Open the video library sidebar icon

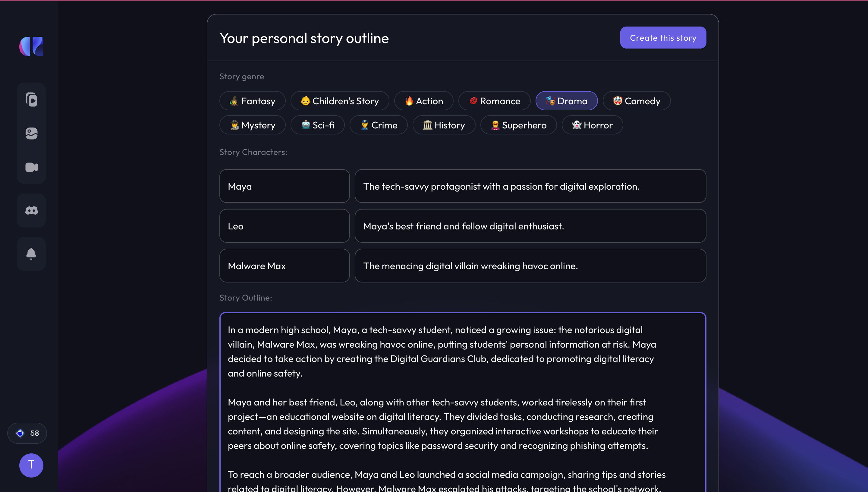click(31, 100)
